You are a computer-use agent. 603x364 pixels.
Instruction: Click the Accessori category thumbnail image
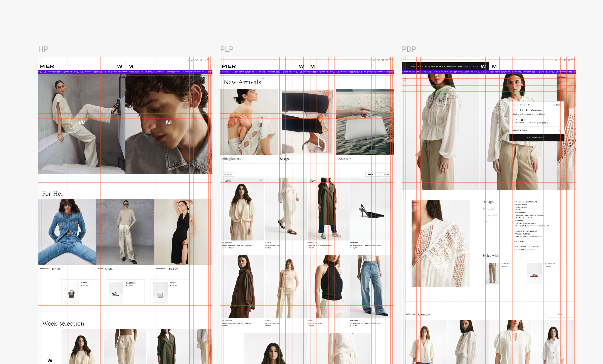point(365,122)
